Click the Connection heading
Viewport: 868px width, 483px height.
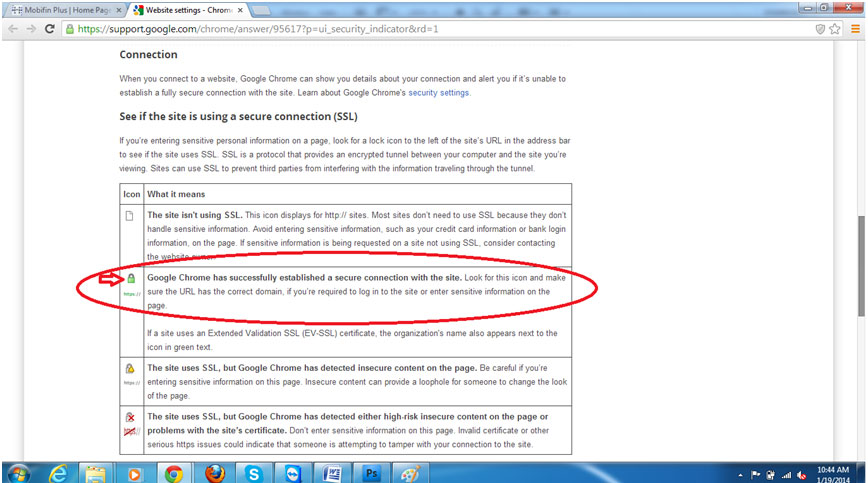148,54
